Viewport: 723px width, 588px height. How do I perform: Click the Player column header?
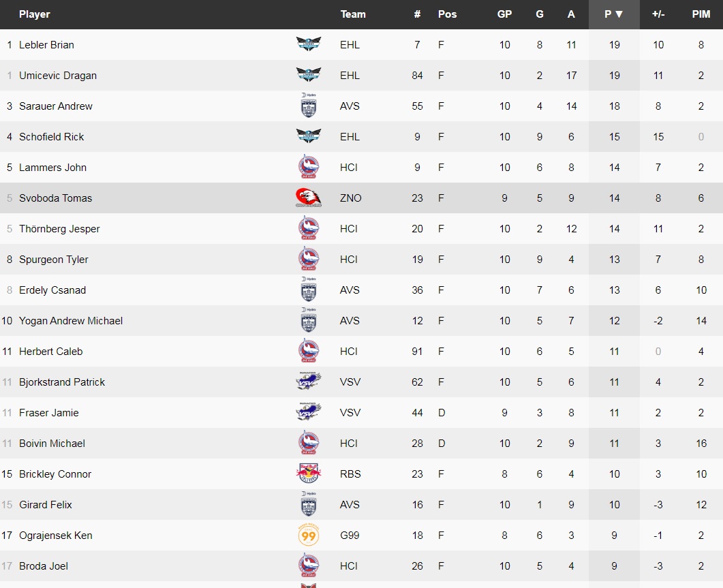pos(35,14)
